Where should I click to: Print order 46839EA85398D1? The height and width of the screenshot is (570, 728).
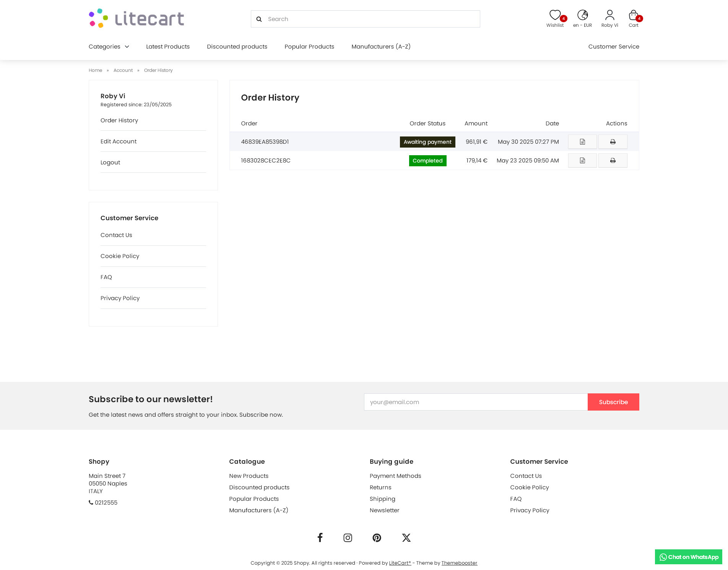(x=613, y=142)
